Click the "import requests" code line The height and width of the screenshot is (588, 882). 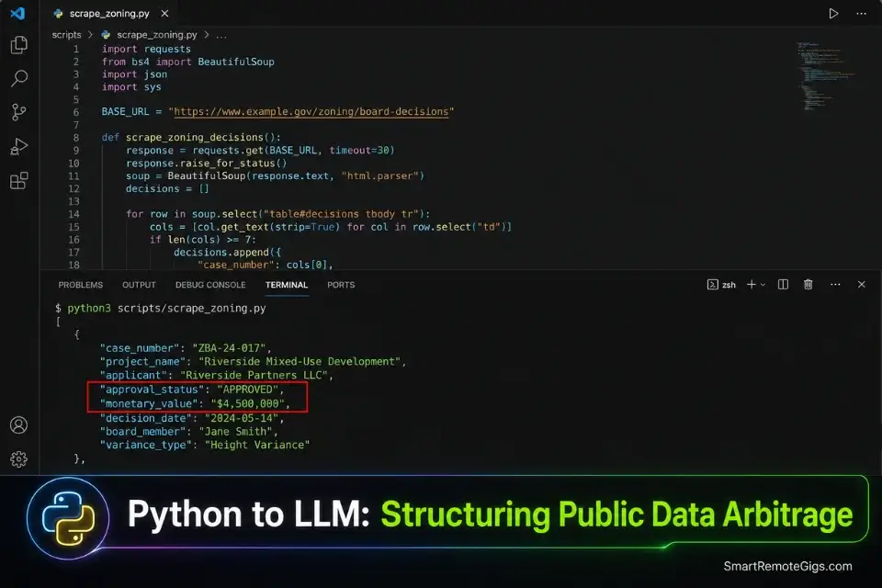pos(146,49)
